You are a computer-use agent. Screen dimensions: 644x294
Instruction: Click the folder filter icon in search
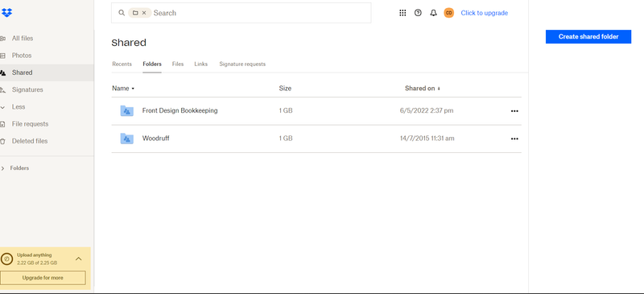point(135,13)
